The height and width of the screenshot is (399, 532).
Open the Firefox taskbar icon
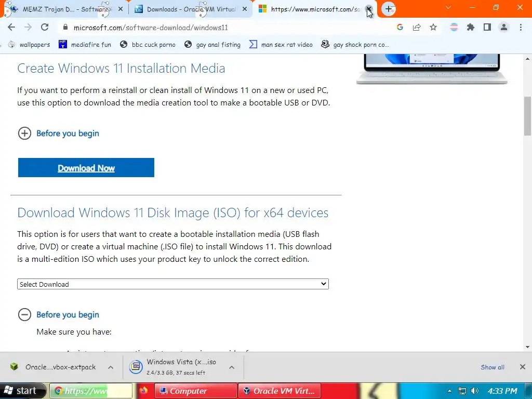(144, 391)
